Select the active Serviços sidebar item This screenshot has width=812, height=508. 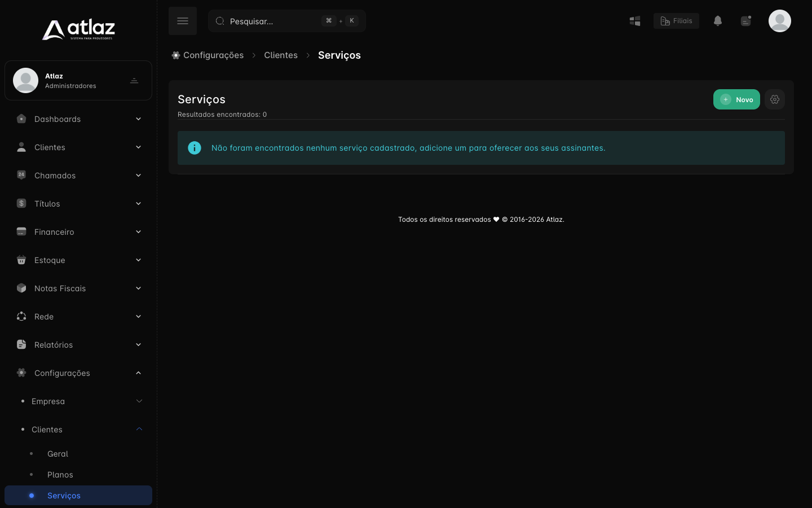[78, 495]
